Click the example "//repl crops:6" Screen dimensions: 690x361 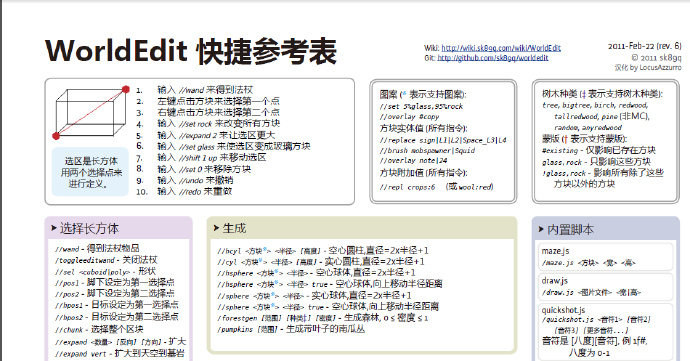[x=407, y=187]
